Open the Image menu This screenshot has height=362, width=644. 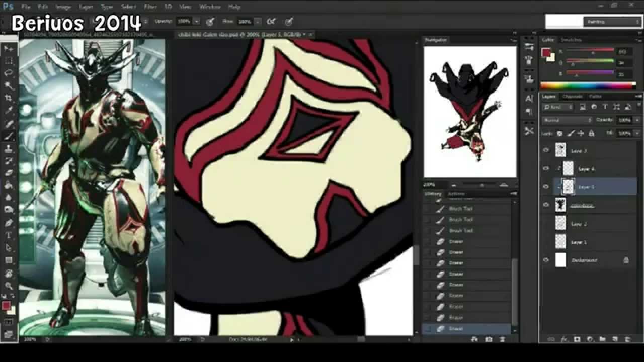(x=63, y=7)
